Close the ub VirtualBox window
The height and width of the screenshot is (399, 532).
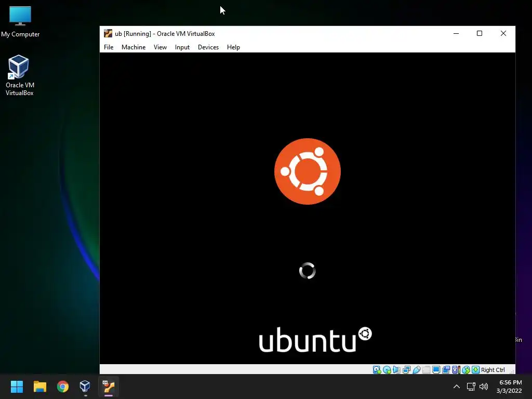(503, 33)
